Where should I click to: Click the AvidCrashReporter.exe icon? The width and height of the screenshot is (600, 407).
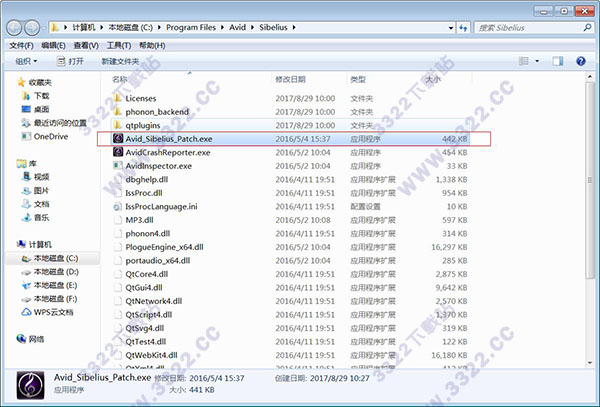(x=118, y=152)
